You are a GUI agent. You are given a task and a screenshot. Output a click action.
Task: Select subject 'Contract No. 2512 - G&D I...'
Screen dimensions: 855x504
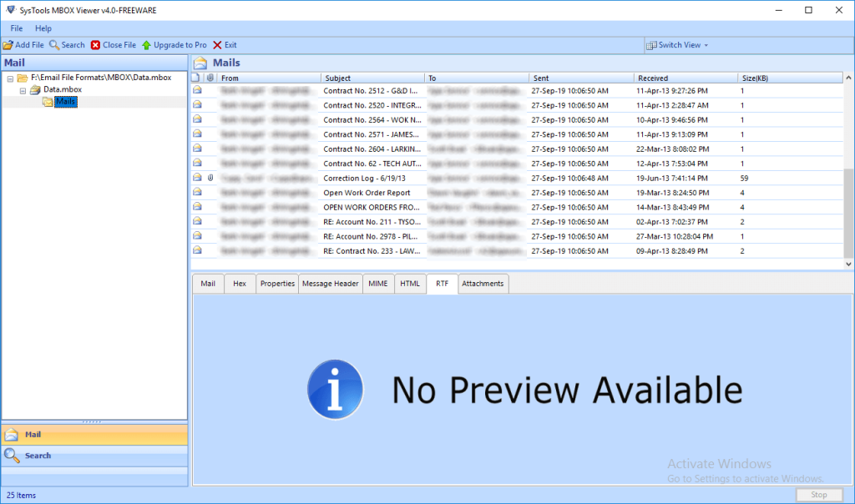click(370, 90)
